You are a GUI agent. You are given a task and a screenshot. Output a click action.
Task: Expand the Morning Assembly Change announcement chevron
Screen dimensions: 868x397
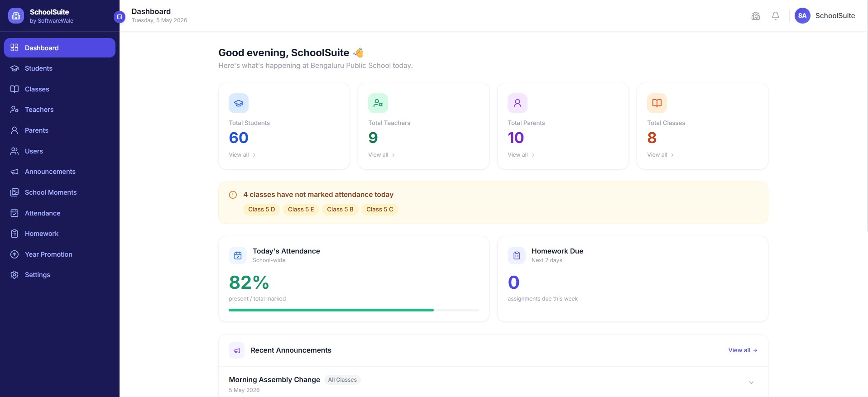click(x=751, y=383)
